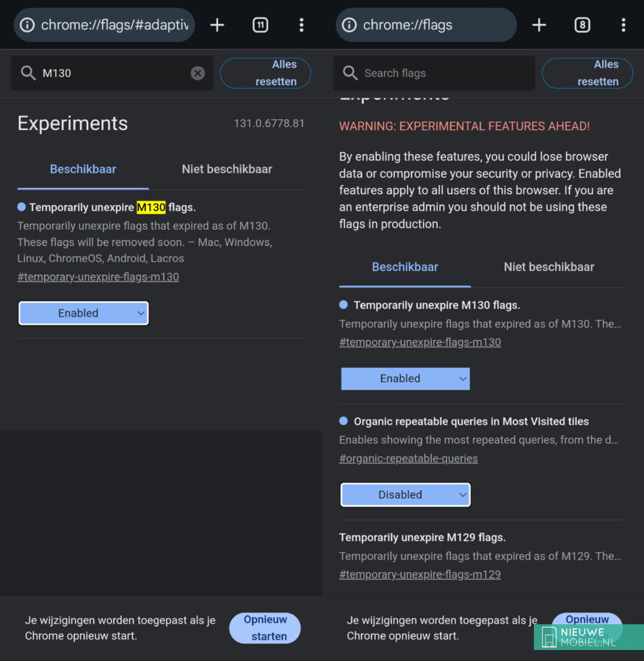Open Disabled dropdown for organic repeatable queries

point(405,494)
